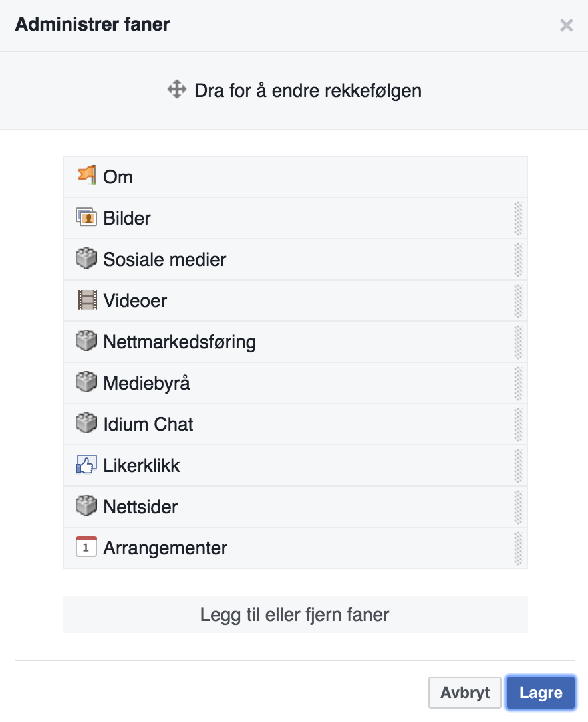Screen dimensions: 588x722
Task: Click the thumbs-up icon beside Likerklikk
Action: coord(86,465)
